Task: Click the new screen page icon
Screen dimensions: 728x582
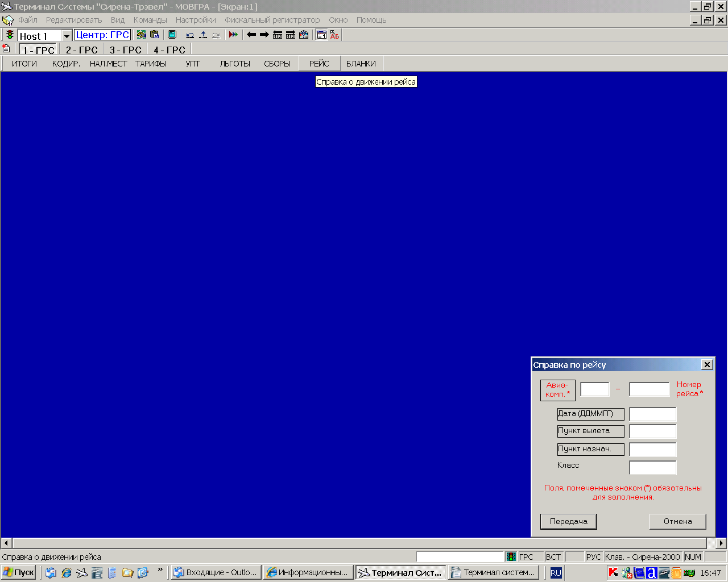Action: tap(6, 49)
